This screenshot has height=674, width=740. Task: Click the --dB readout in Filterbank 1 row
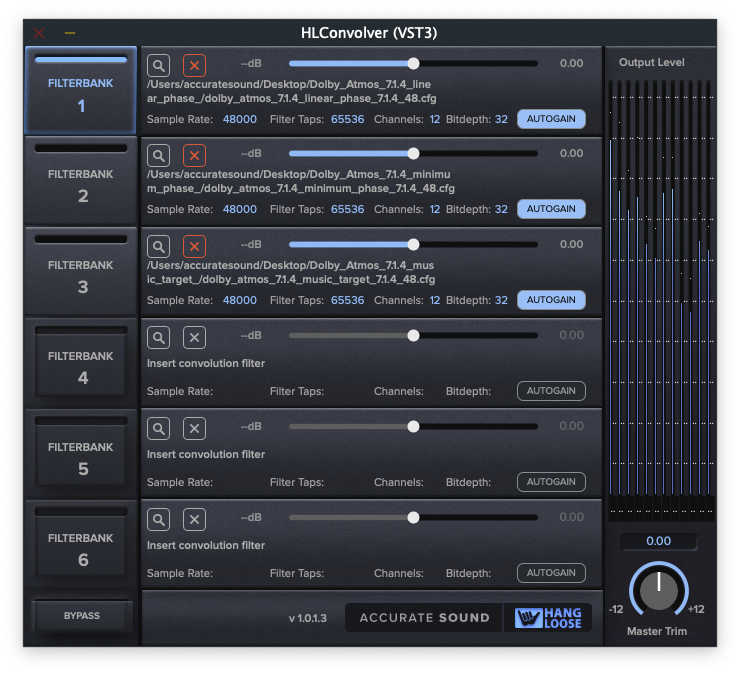pyautogui.click(x=251, y=63)
